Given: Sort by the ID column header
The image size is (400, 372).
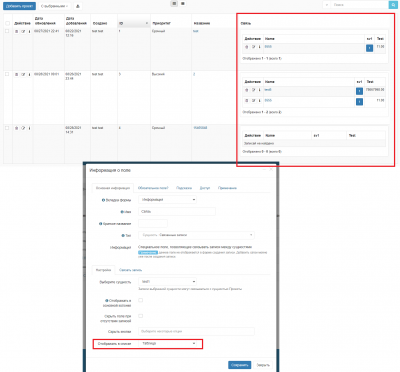Looking at the screenshot, I should coord(133,23).
